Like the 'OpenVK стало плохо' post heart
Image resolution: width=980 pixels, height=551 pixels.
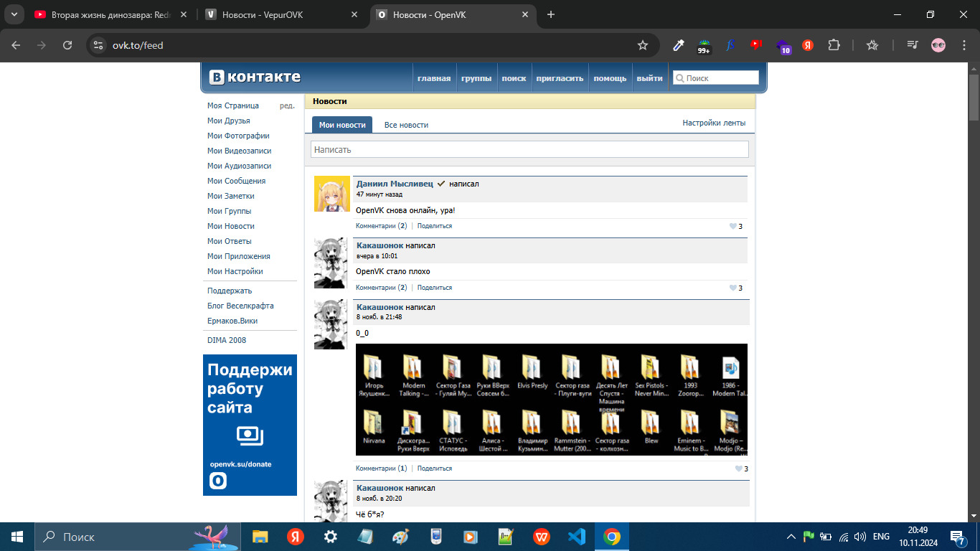pos(732,288)
